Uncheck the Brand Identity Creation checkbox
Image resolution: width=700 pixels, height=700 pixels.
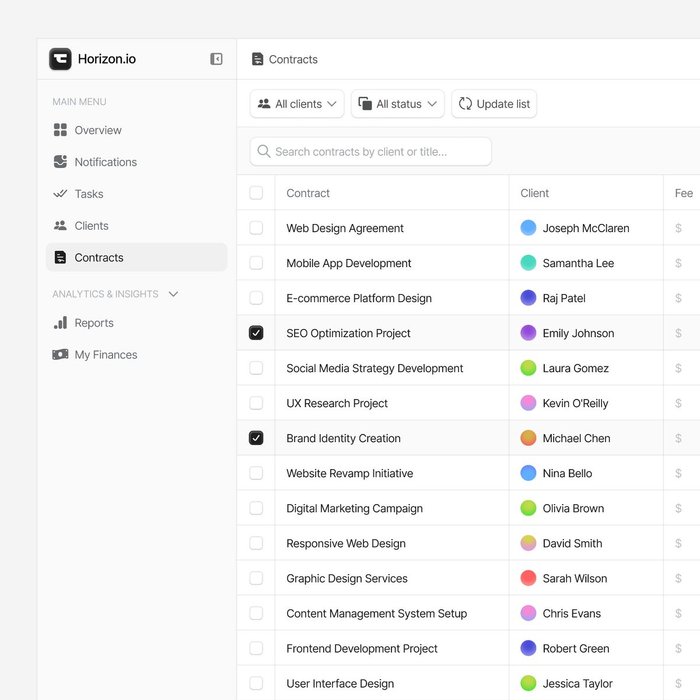coord(256,438)
